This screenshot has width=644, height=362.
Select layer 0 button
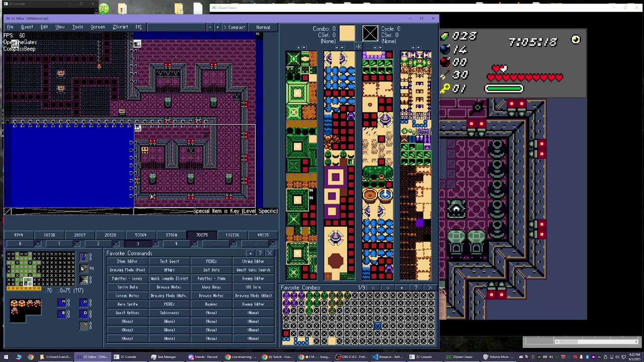click(20, 244)
